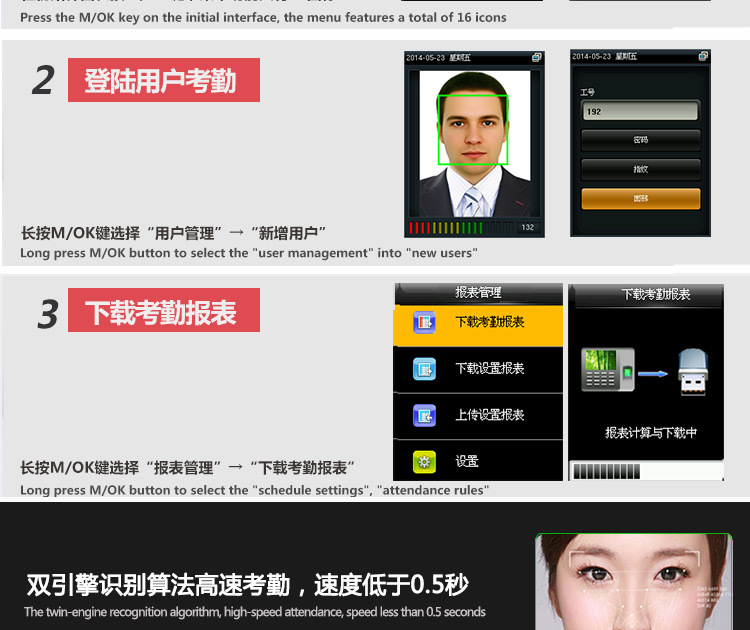Click the date 2014-05-23 on the face-scan screen

[425, 58]
